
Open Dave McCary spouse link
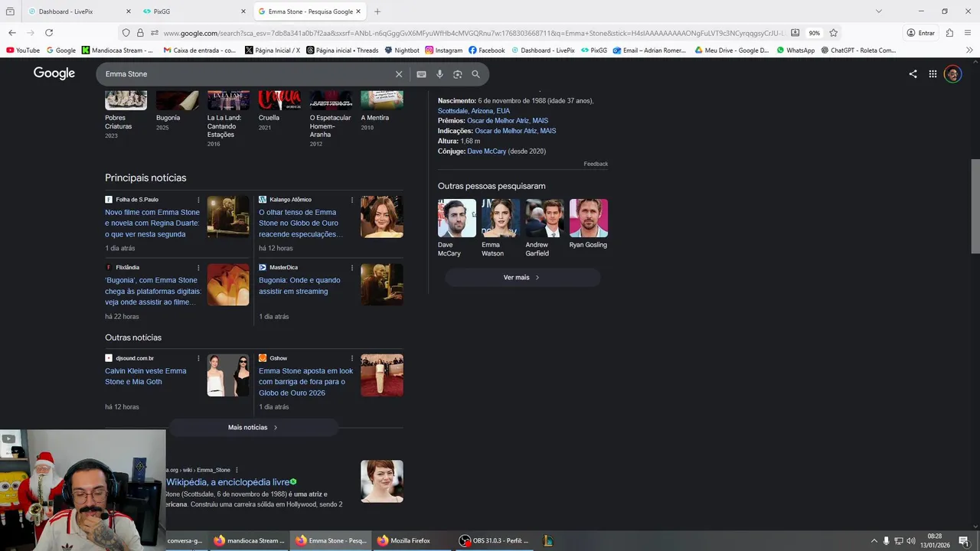pos(486,152)
